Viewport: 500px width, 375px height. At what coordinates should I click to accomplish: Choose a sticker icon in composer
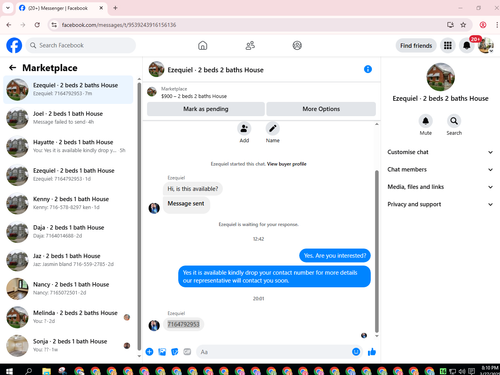click(x=175, y=352)
